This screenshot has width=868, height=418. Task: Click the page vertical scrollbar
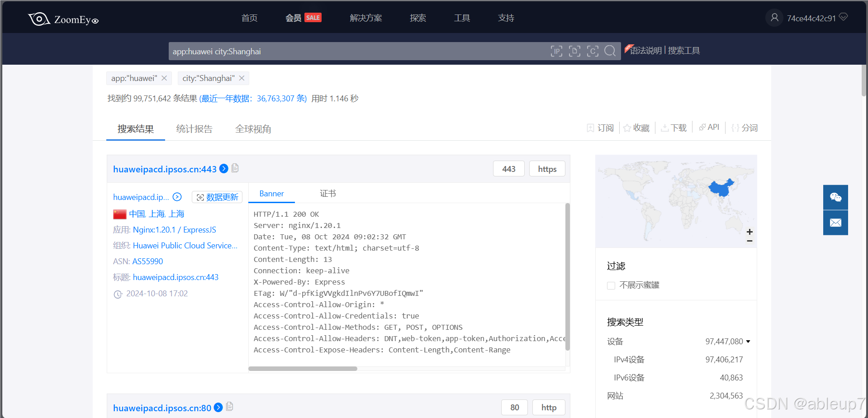tap(864, 80)
